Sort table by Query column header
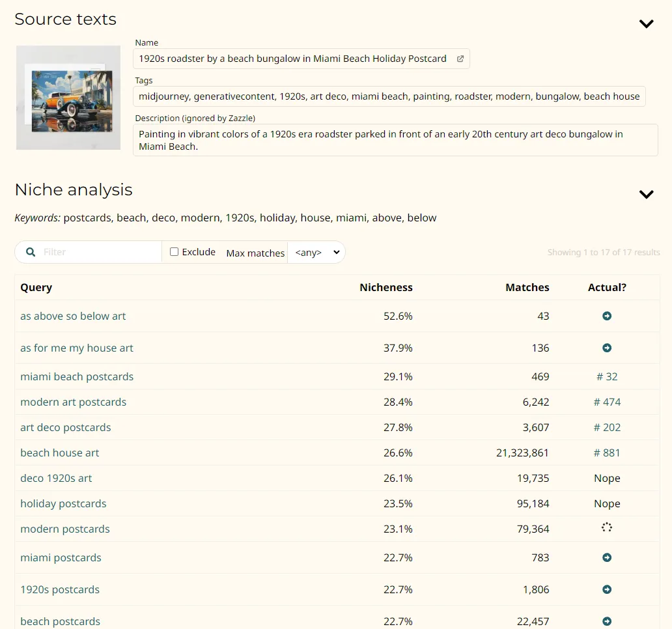Image resolution: width=672 pixels, height=629 pixels. pyautogui.click(x=36, y=288)
